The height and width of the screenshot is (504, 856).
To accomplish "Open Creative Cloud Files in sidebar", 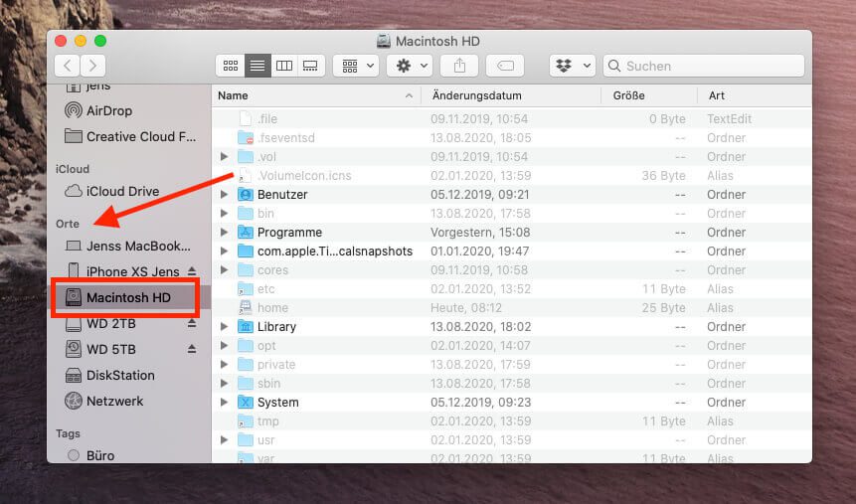I will tap(130, 136).
